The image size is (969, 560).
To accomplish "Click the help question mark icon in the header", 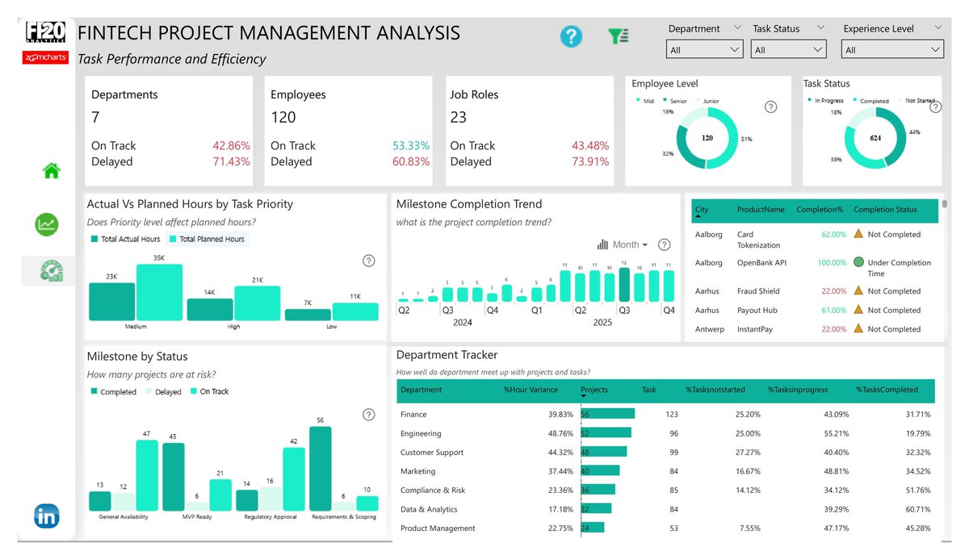I will pyautogui.click(x=572, y=36).
